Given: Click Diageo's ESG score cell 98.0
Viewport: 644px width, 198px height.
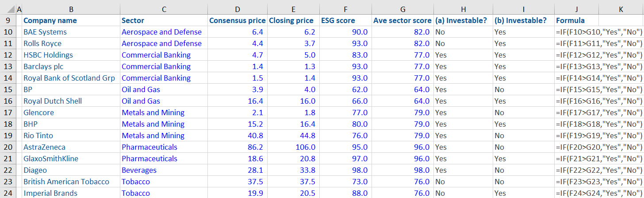Looking at the screenshot, I should [x=359, y=170].
